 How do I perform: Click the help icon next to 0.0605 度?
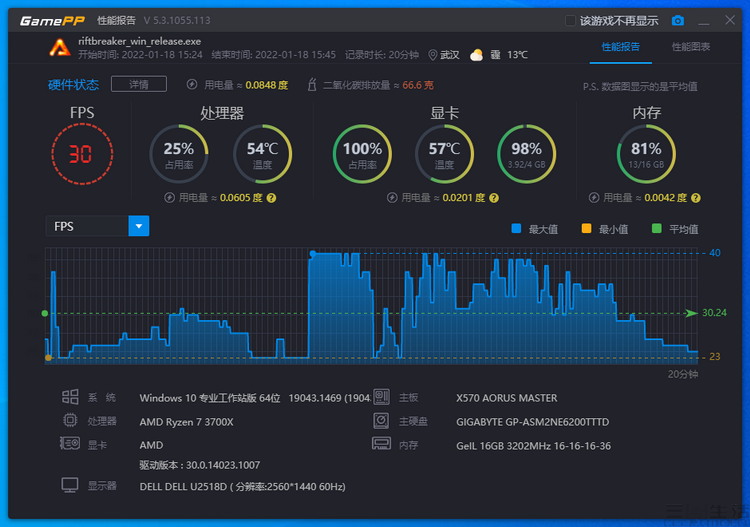point(271,198)
